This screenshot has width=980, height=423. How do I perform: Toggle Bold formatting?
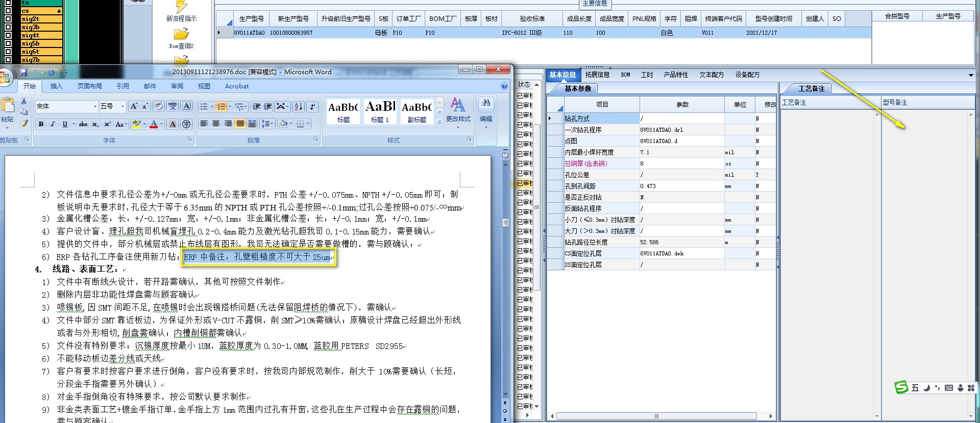41,124
